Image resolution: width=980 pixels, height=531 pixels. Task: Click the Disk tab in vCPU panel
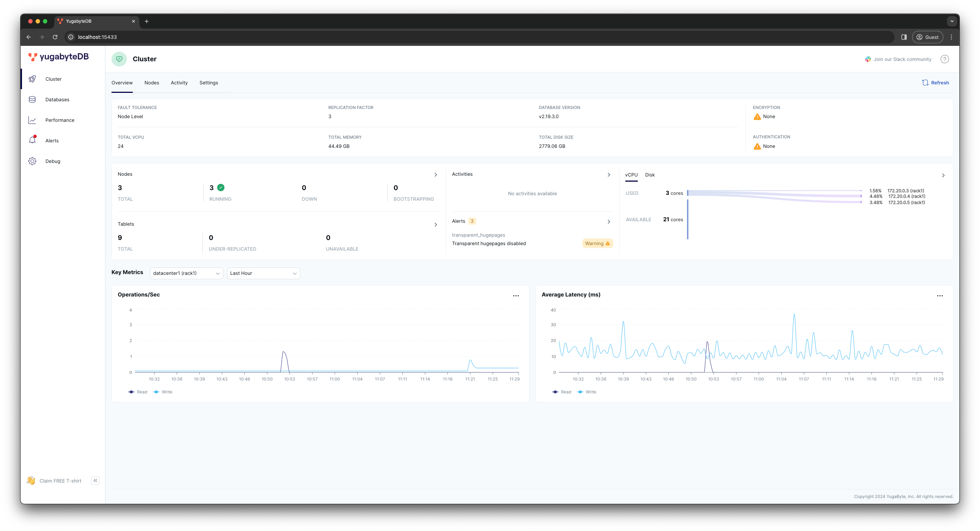pyautogui.click(x=650, y=175)
